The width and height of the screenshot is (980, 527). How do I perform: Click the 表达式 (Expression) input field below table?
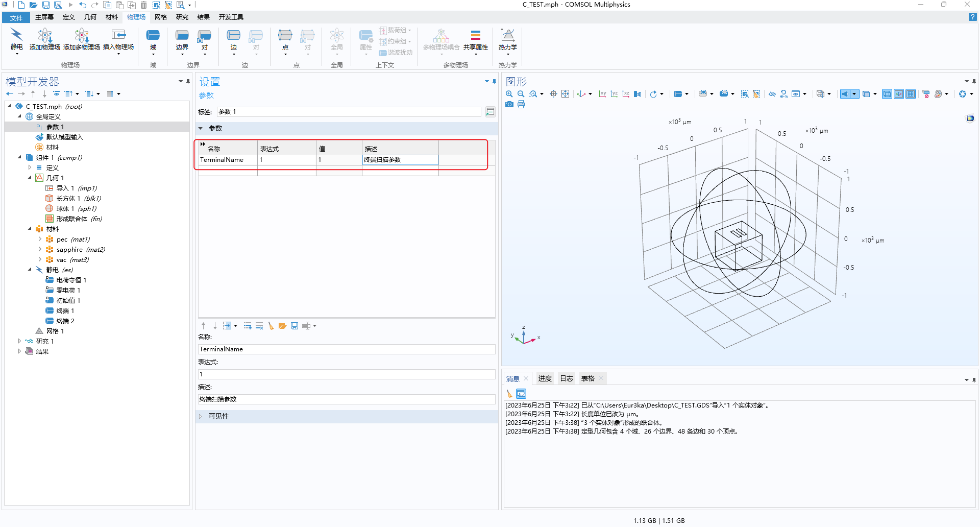point(346,374)
